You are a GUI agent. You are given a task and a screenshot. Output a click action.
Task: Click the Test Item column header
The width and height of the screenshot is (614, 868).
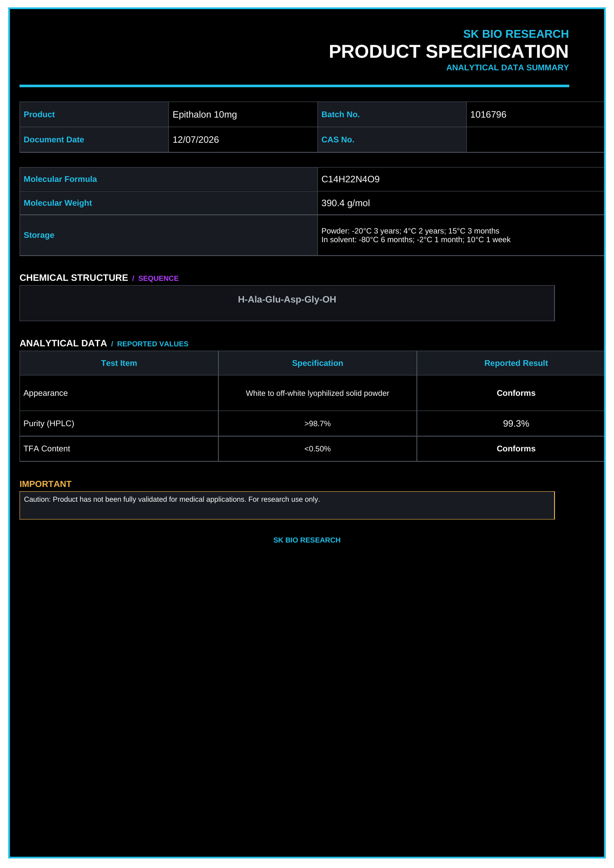[x=119, y=363]
